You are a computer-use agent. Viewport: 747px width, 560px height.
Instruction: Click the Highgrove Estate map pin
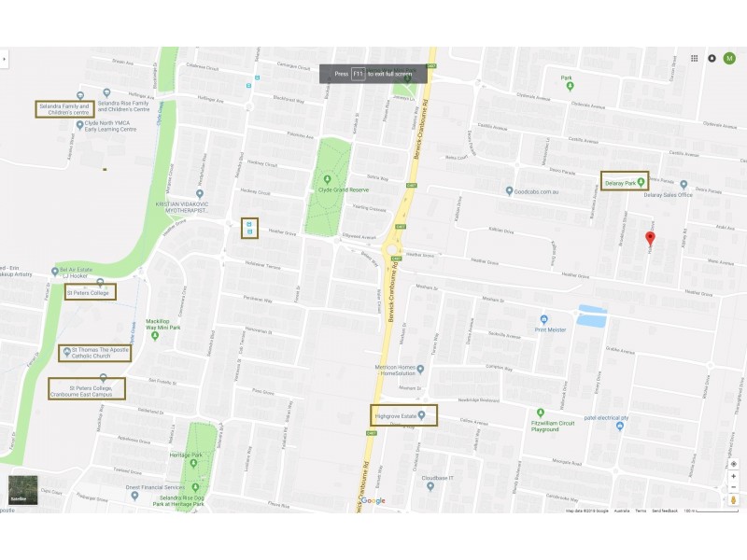click(421, 415)
